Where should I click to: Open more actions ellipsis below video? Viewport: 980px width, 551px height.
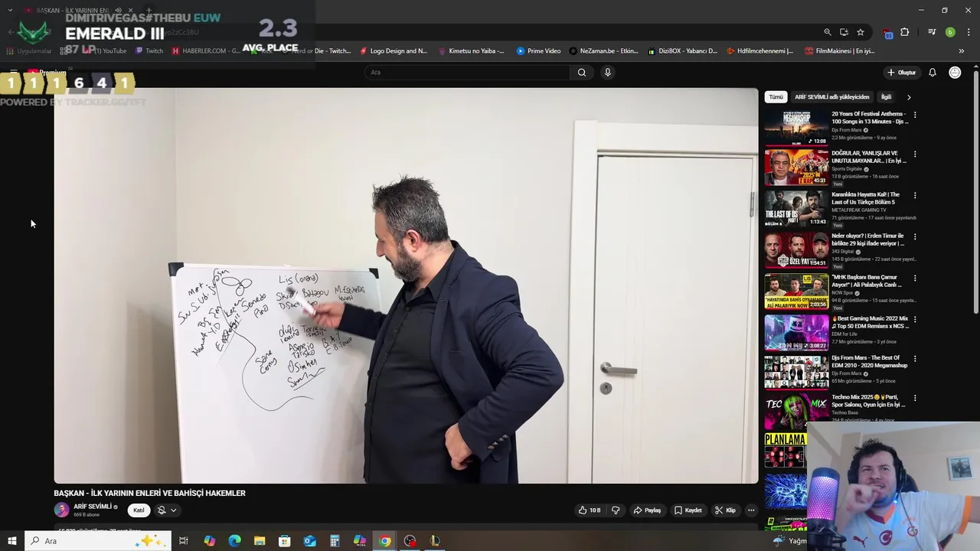(751, 510)
